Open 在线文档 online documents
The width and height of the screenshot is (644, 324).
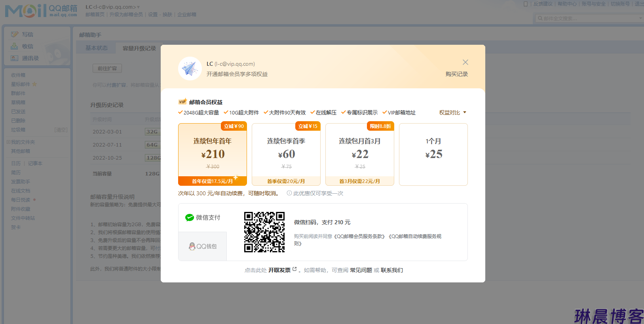coord(21,191)
